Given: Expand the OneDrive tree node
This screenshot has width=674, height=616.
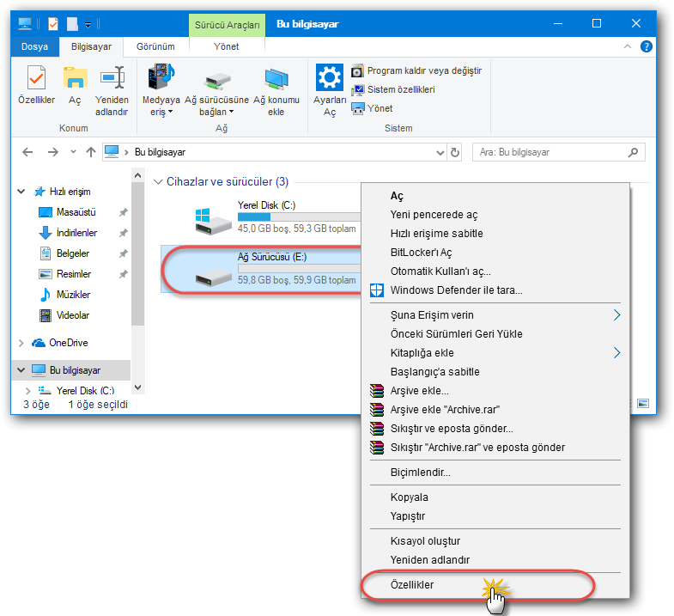Looking at the screenshot, I should click(21, 343).
